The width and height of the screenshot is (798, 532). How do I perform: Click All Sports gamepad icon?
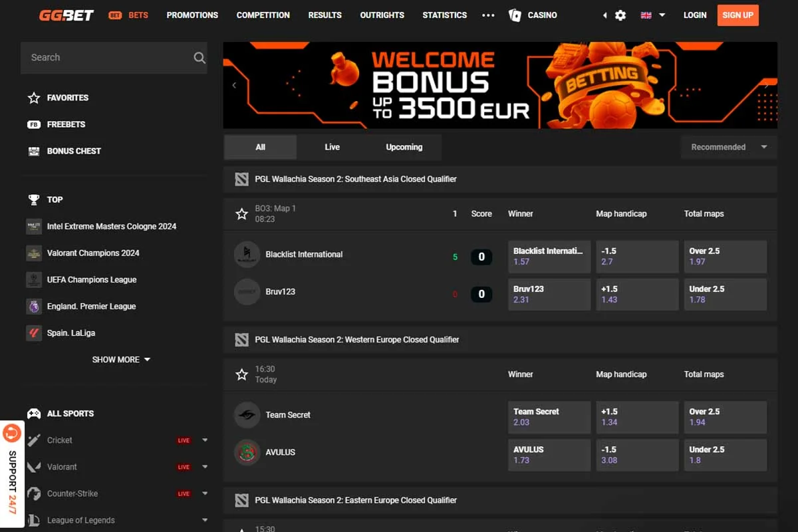(34, 414)
